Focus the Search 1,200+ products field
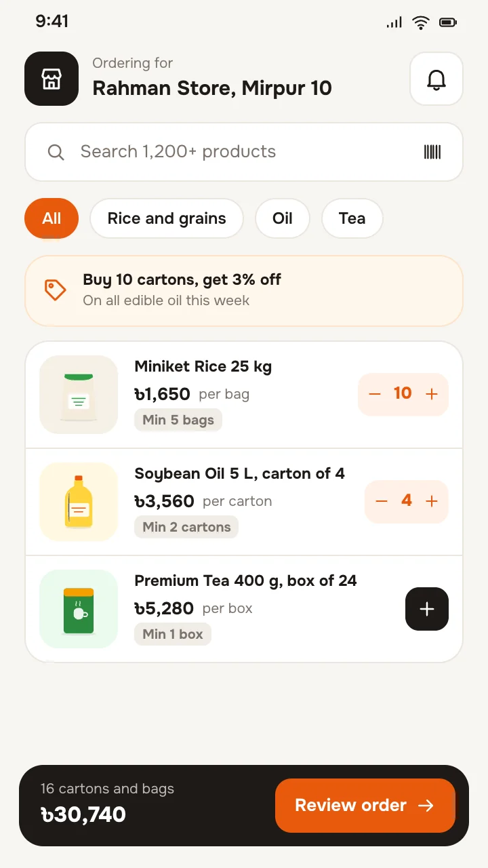 click(244, 152)
